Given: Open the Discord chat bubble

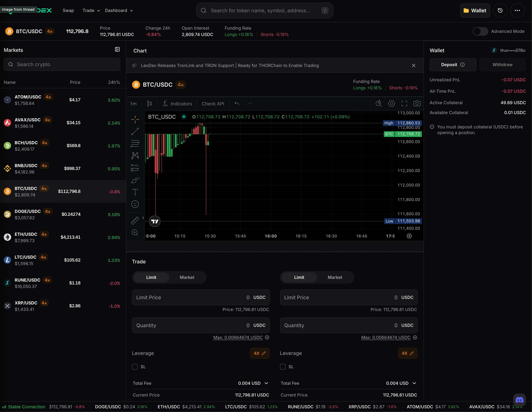Looking at the screenshot, I should click(x=519, y=400).
